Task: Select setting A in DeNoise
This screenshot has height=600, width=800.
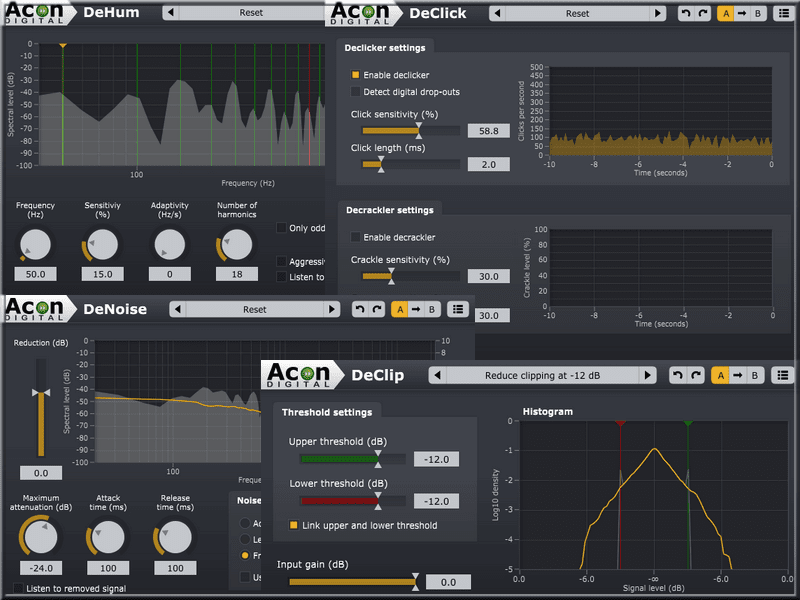Action: pyautogui.click(x=399, y=309)
